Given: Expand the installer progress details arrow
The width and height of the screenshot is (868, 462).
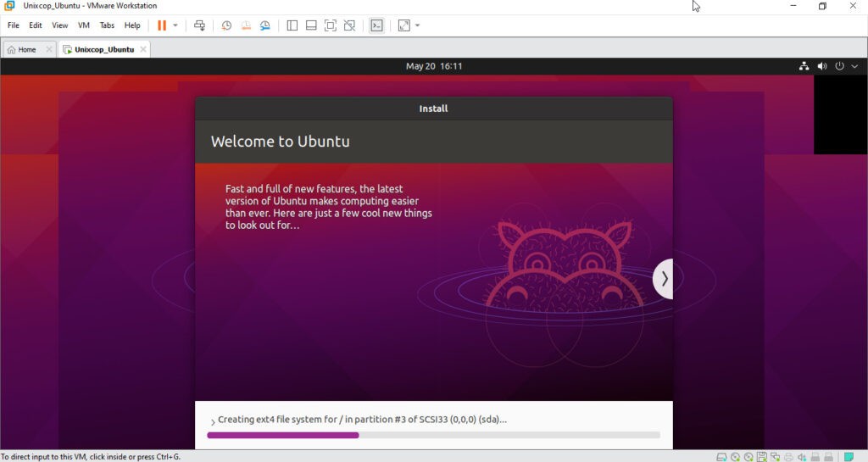Looking at the screenshot, I should [213, 422].
